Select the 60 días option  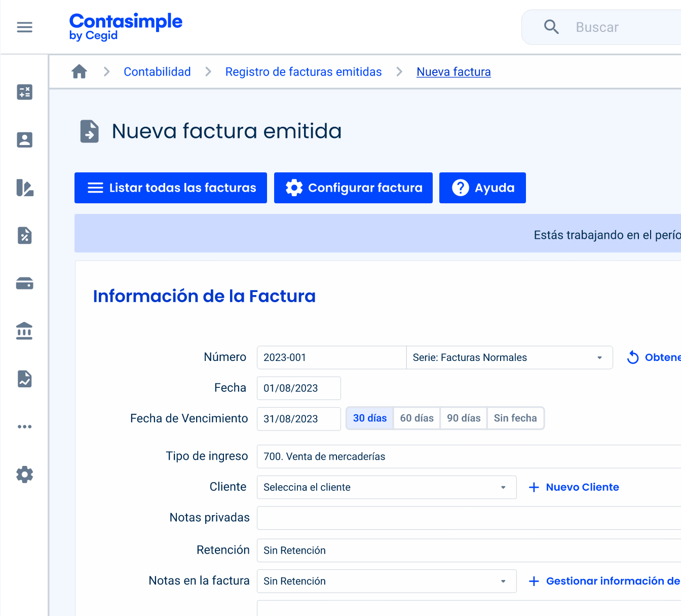click(417, 418)
